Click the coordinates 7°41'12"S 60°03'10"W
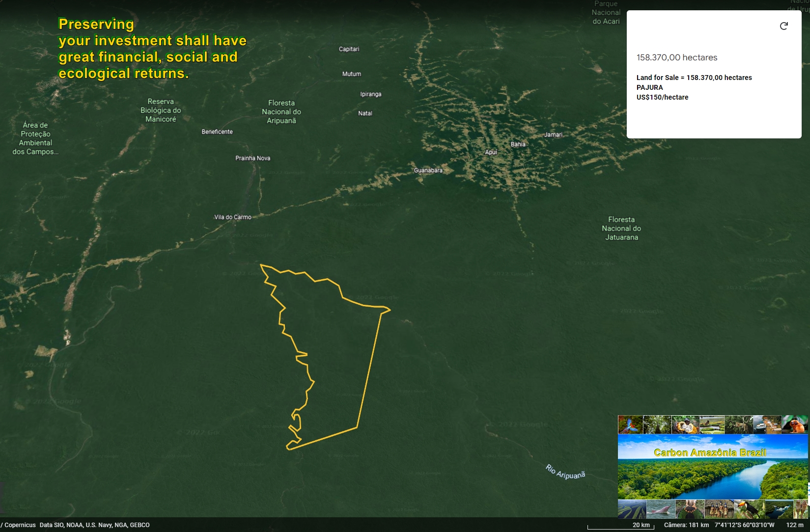The image size is (810, 532). pos(745,525)
